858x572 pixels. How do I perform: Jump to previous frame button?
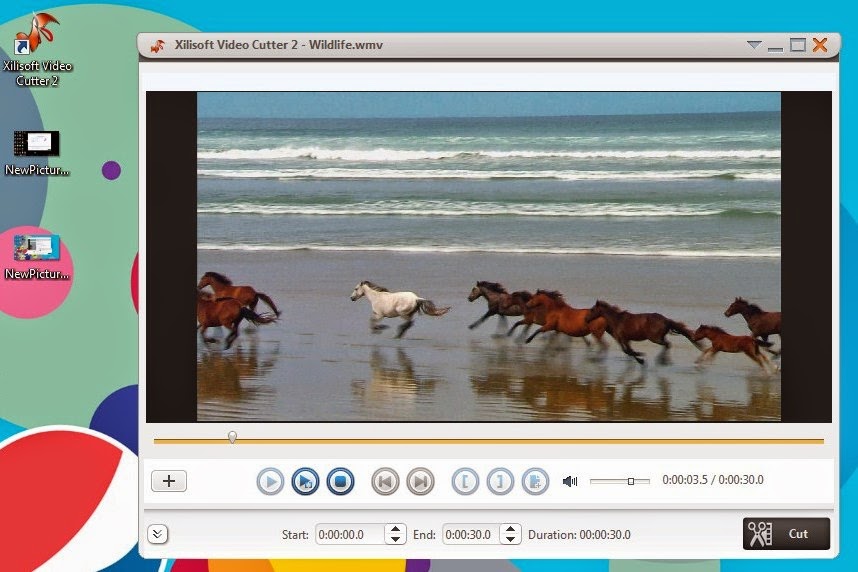click(385, 482)
